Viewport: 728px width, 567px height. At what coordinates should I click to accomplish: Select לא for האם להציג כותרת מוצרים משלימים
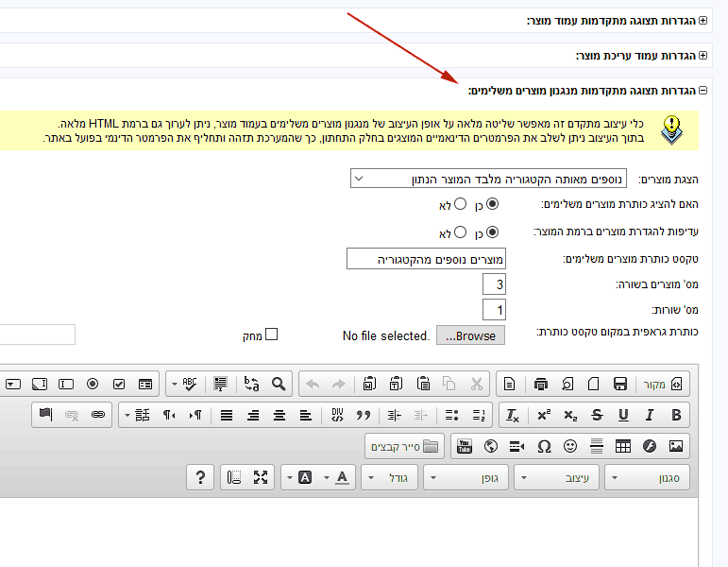(x=460, y=203)
